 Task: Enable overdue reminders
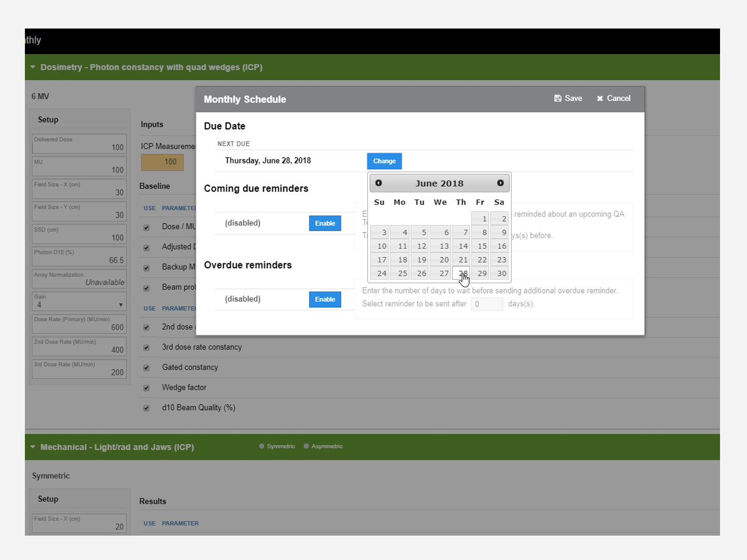(x=325, y=299)
